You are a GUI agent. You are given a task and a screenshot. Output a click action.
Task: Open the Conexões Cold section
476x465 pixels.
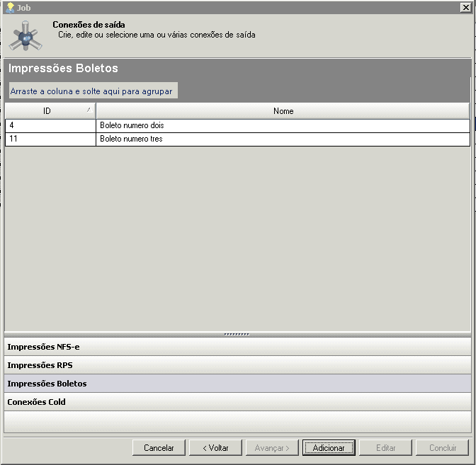pos(237,401)
